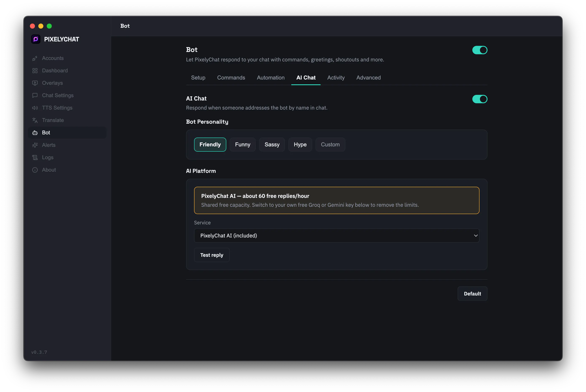Click the Chat Settings speech bubble icon
This screenshot has width=586, height=392.
[x=35, y=95]
